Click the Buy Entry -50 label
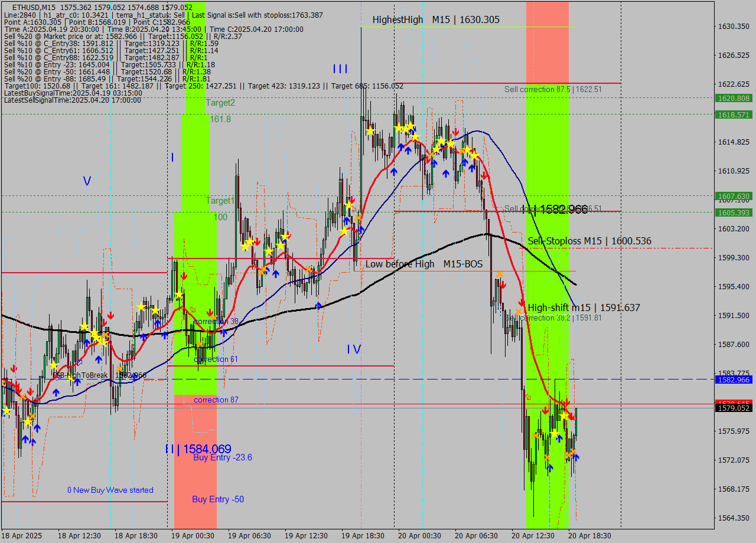Screen dimensions: 756x543 pos(218,499)
